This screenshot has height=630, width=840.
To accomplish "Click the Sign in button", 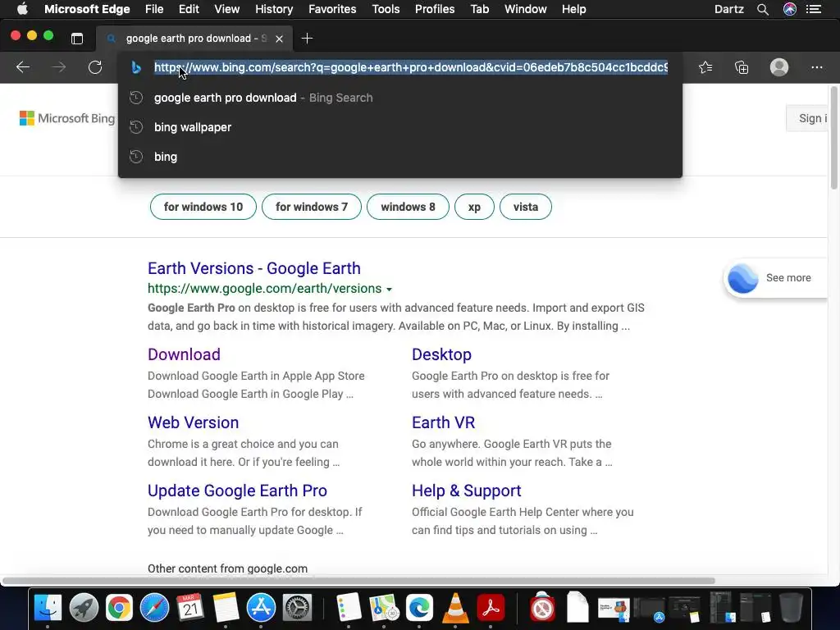I will pyautogui.click(x=807, y=118).
